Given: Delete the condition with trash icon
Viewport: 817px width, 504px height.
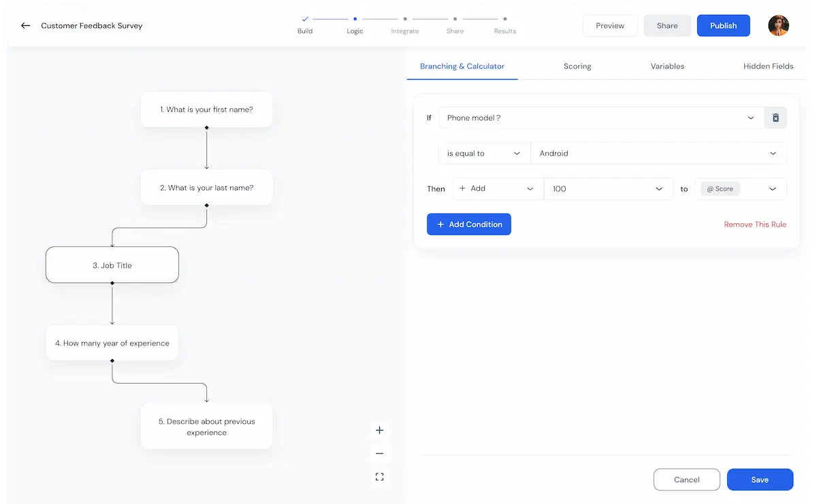Looking at the screenshot, I should pos(775,118).
